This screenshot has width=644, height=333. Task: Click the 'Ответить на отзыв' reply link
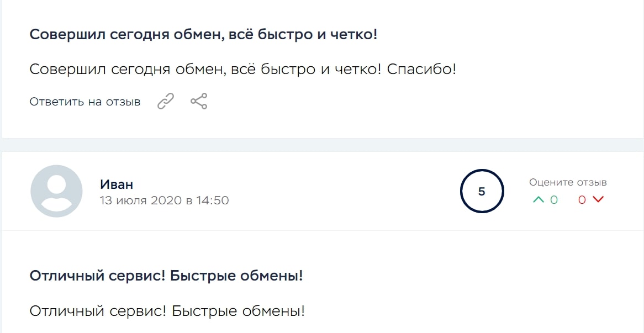tap(85, 102)
